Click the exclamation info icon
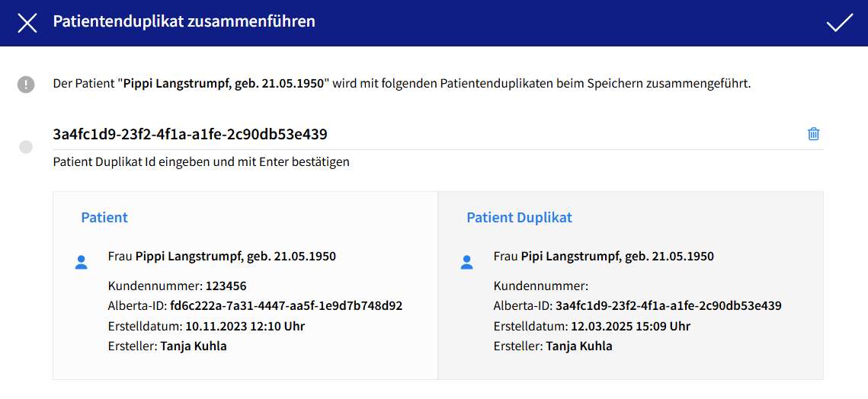Image resolution: width=868 pixels, height=399 pixels. pos(26,84)
